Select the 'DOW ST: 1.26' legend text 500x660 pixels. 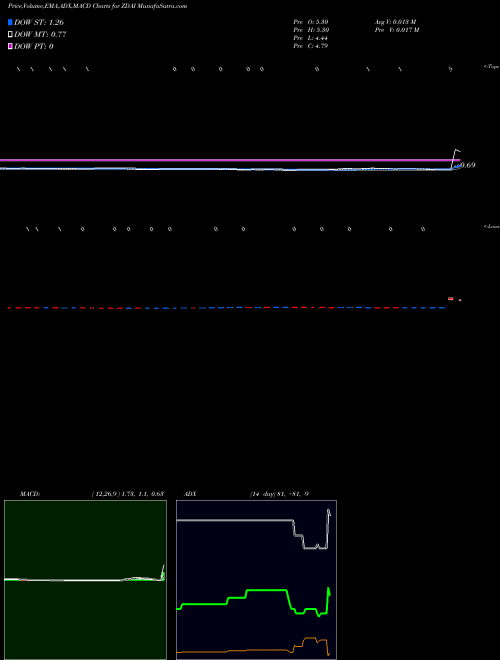(x=39, y=22)
